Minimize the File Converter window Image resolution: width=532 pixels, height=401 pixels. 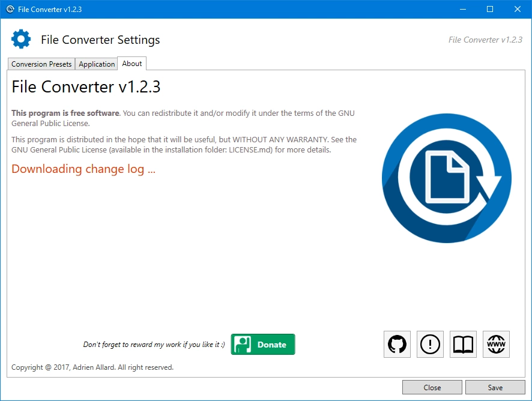pos(463,9)
